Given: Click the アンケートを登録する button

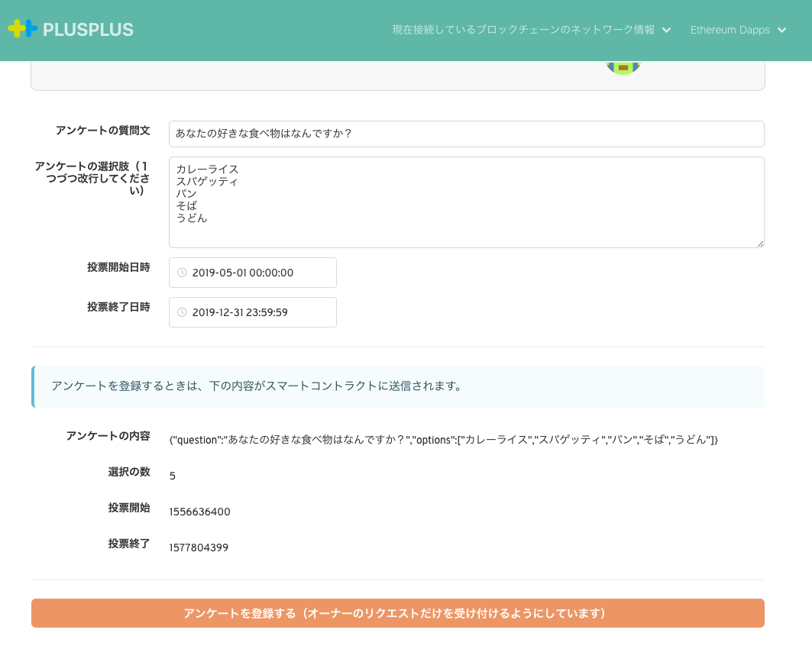Looking at the screenshot, I should click(x=398, y=613).
